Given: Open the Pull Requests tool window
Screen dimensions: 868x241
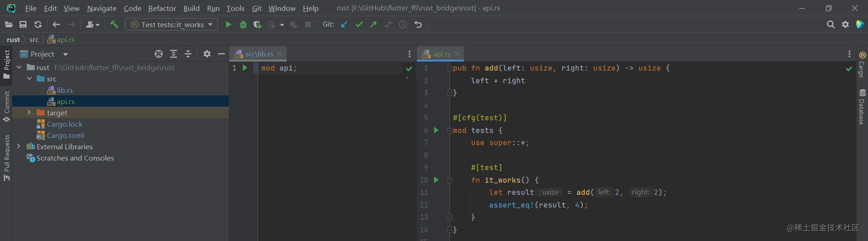Looking at the screenshot, I should [x=6, y=158].
